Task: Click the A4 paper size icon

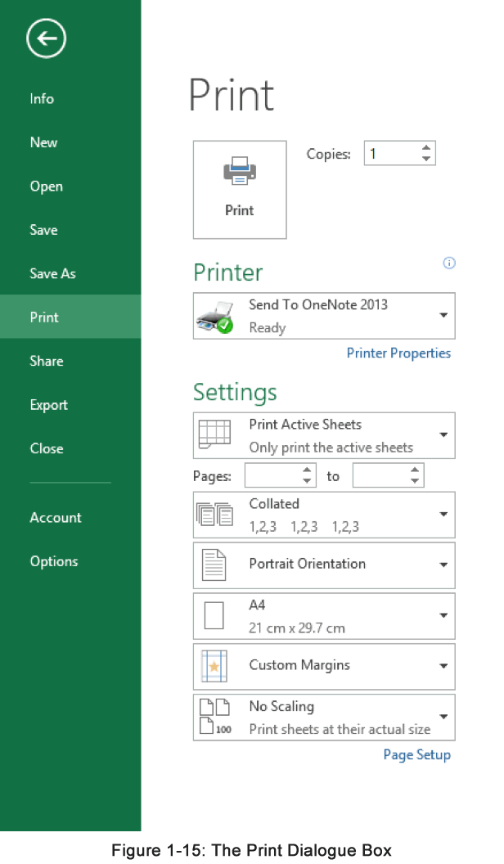Action: point(214,616)
